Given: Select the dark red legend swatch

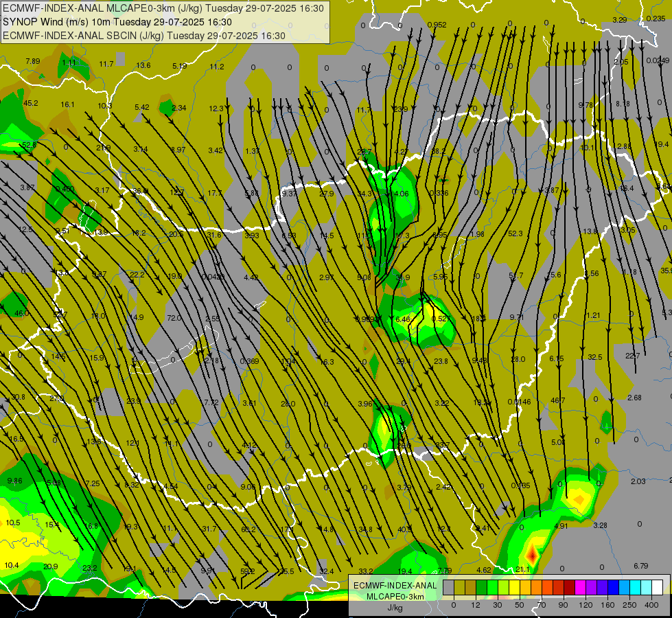Looking at the screenshot, I should [x=570, y=587].
